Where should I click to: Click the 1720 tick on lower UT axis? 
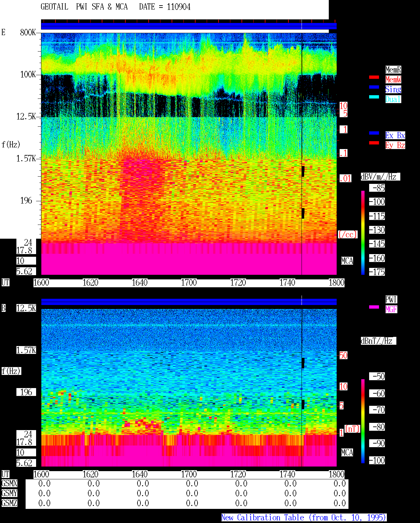tap(238, 474)
